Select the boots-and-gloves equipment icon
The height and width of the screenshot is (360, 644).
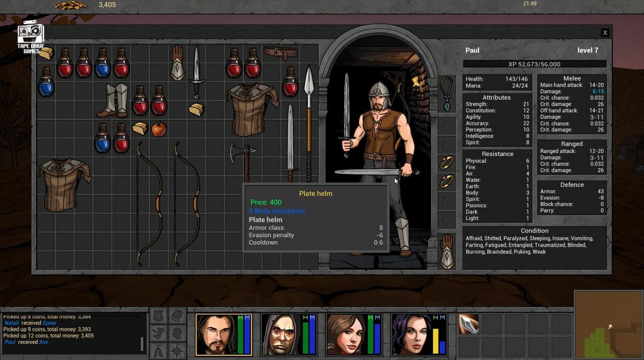pyautogui.click(x=158, y=333)
